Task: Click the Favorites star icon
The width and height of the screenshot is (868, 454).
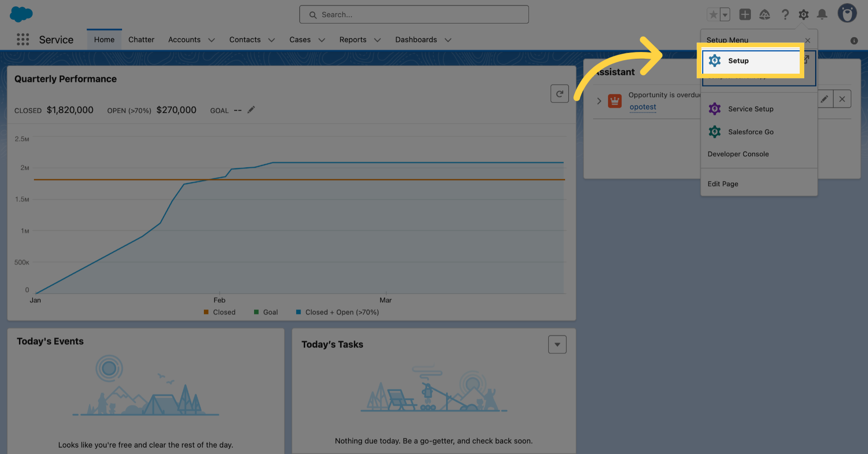Action: (x=713, y=14)
